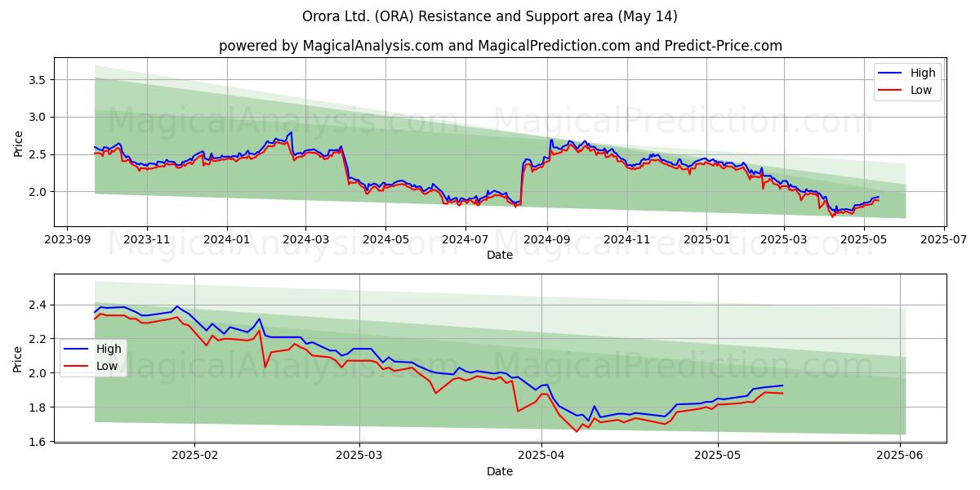
Task: Click the 2025-07 date tick label
Action: pos(944,240)
